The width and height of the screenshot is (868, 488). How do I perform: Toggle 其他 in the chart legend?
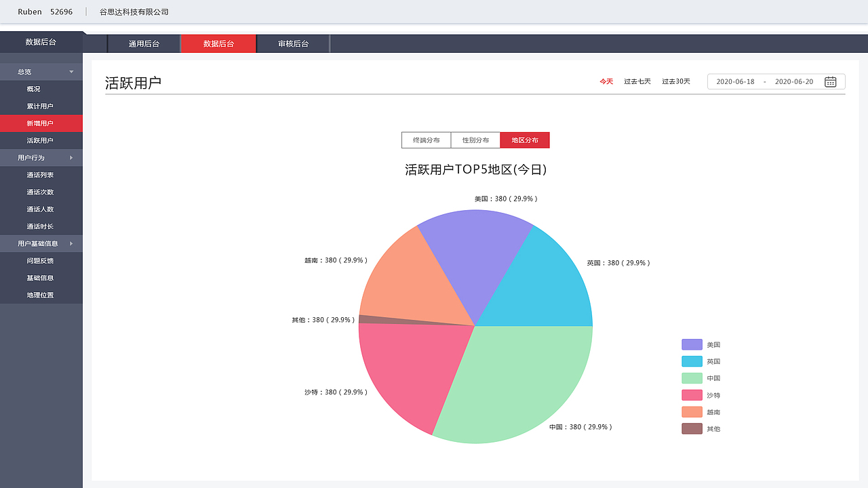tap(701, 428)
